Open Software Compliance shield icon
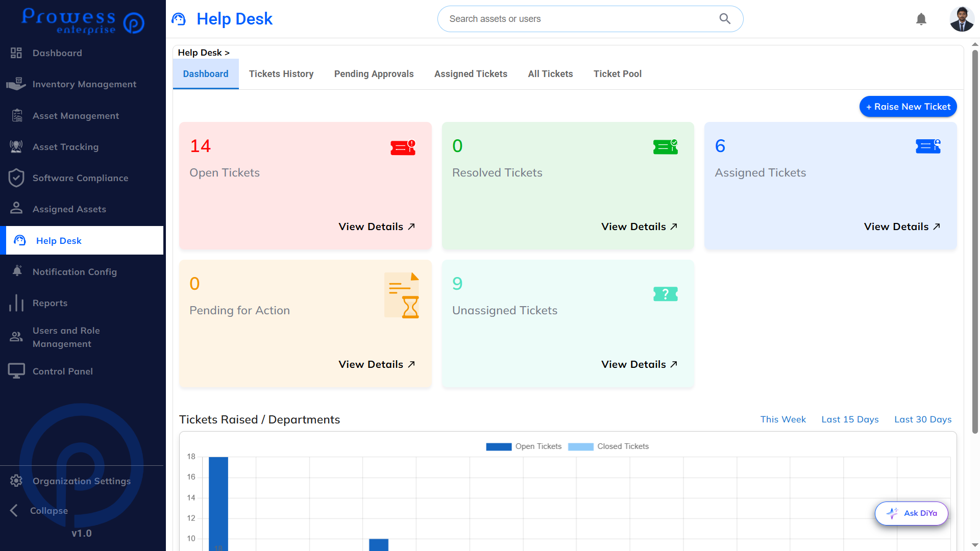Image resolution: width=980 pixels, height=551 pixels. (16, 178)
